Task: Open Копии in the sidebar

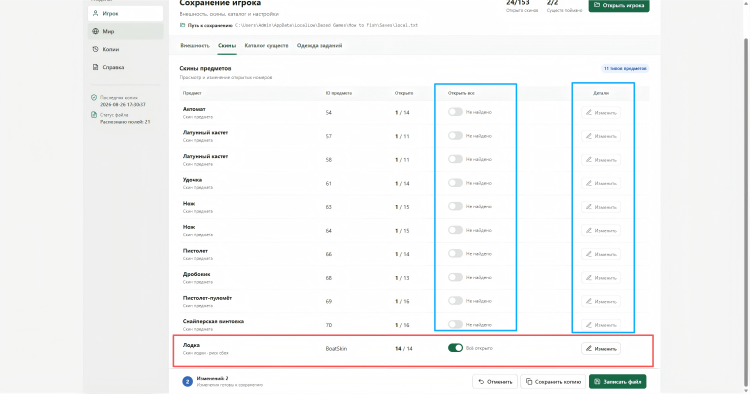Action: tap(125, 49)
